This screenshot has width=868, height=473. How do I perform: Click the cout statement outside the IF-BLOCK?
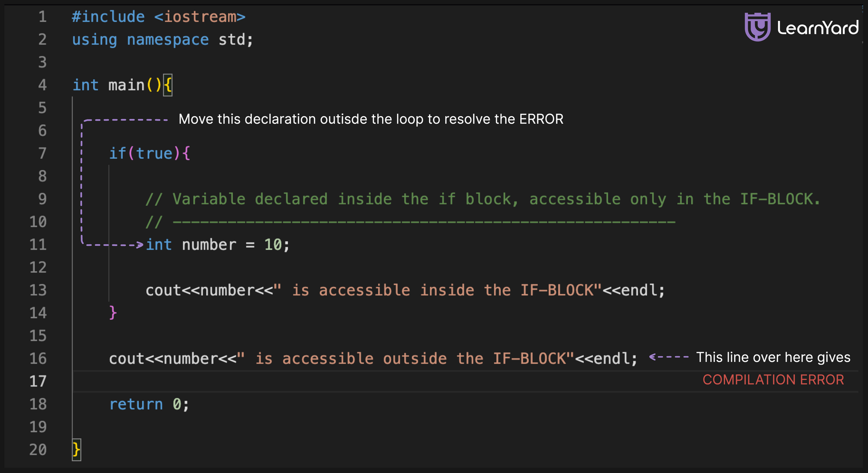[373, 358]
